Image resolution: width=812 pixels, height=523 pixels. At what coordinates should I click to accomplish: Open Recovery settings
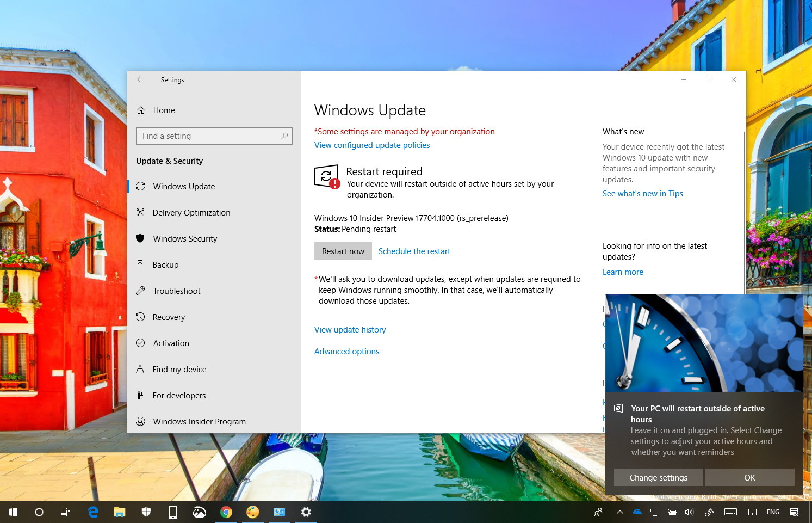[169, 317]
